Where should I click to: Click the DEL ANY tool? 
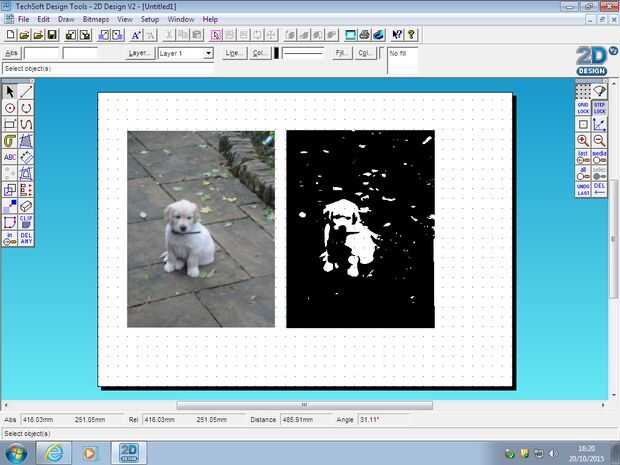[x=26, y=238]
